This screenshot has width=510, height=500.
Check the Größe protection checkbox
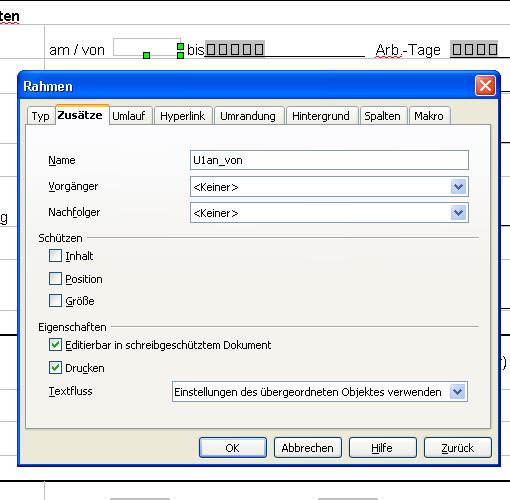coord(55,301)
